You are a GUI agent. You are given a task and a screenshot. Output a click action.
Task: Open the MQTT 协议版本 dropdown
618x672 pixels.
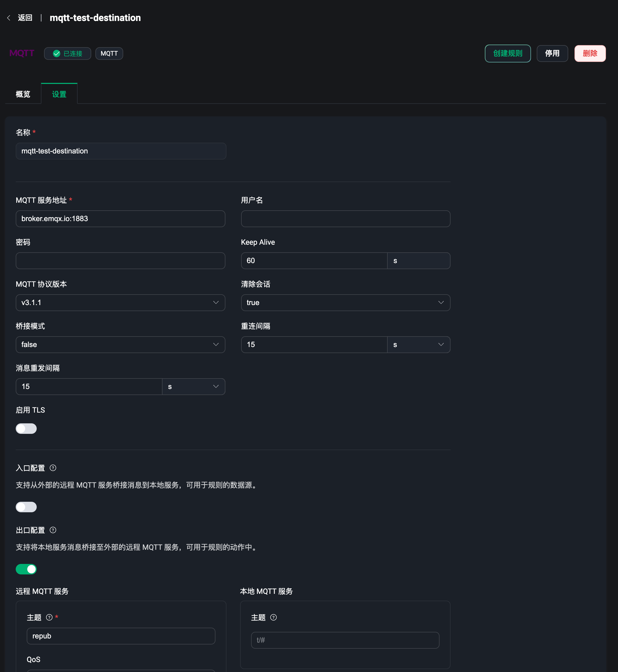click(x=120, y=302)
